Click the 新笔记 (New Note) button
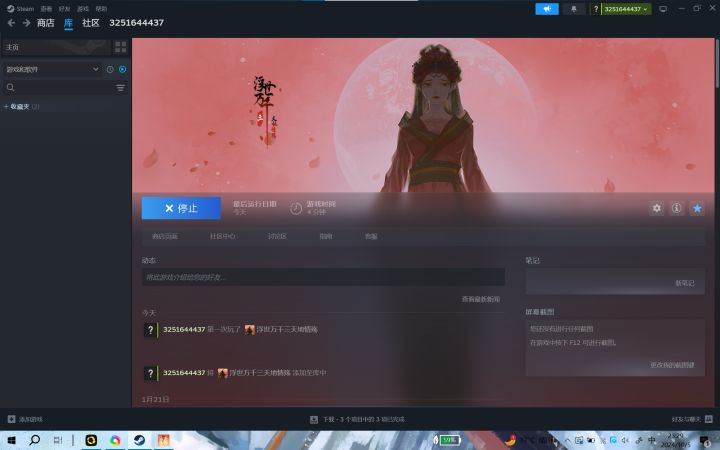The height and width of the screenshot is (450, 720). coord(685,283)
